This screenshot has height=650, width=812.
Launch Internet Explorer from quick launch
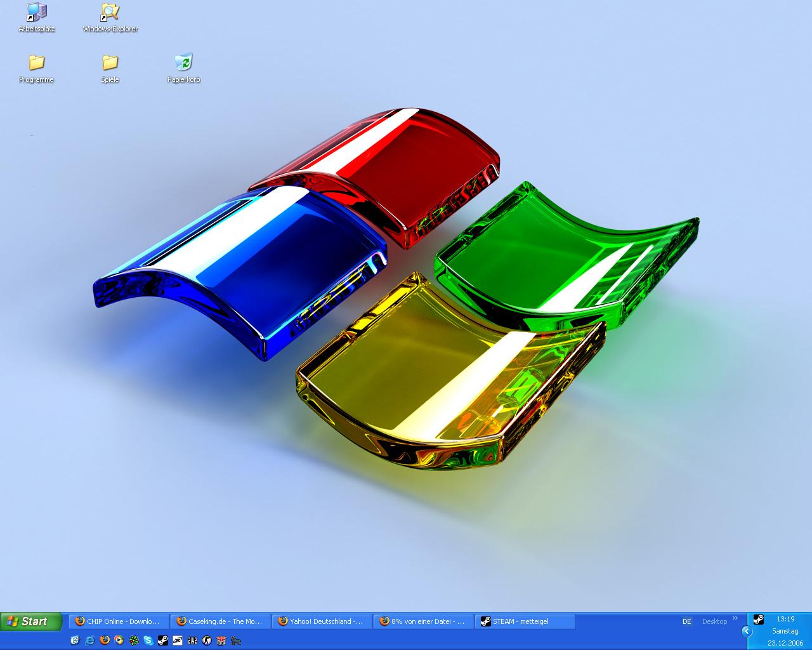coord(89,640)
